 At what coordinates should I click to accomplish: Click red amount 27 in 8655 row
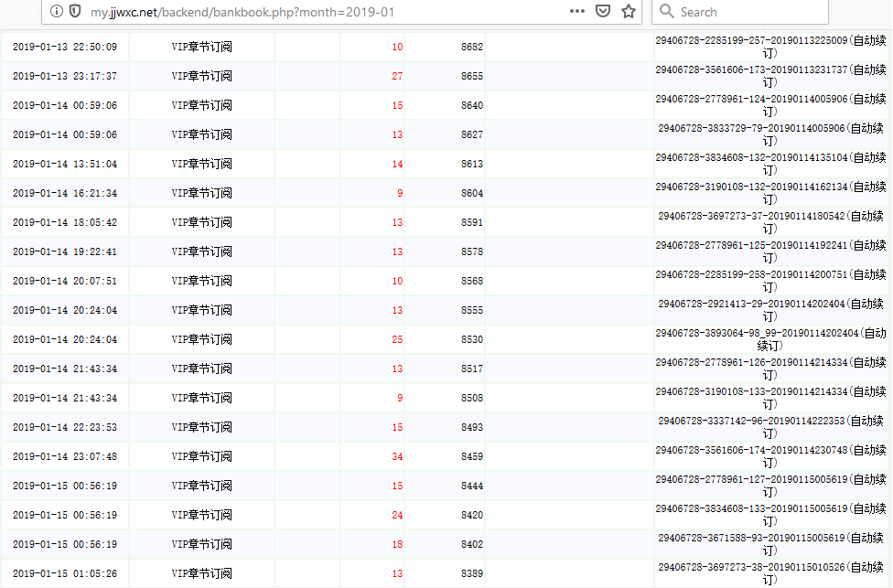tap(397, 76)
